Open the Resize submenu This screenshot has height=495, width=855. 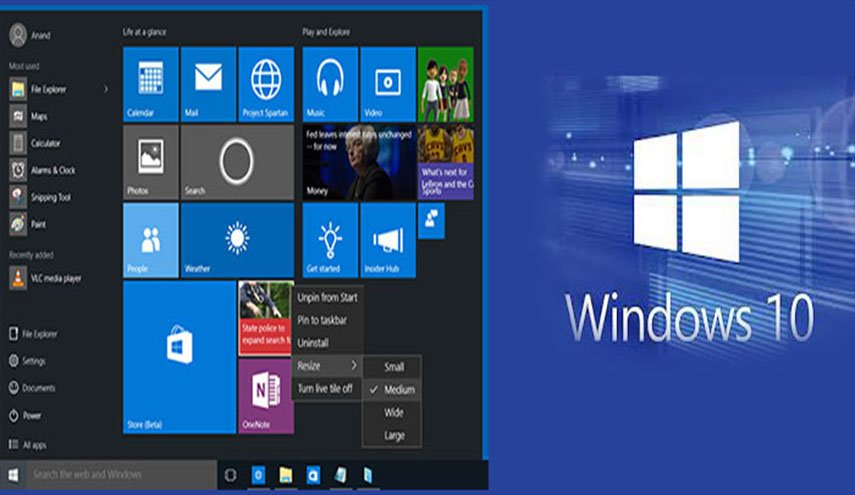[327, 366]
